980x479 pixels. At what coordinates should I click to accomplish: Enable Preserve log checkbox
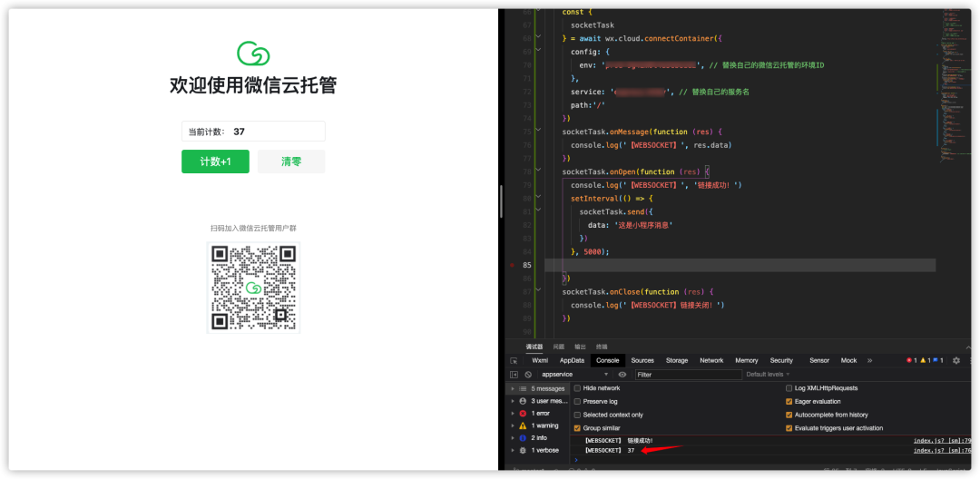[577, 402]
